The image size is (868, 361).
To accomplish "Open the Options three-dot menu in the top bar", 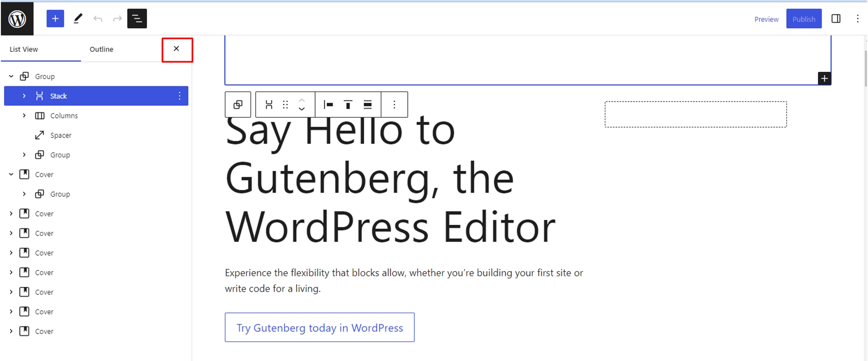I will tap(857, 19).
